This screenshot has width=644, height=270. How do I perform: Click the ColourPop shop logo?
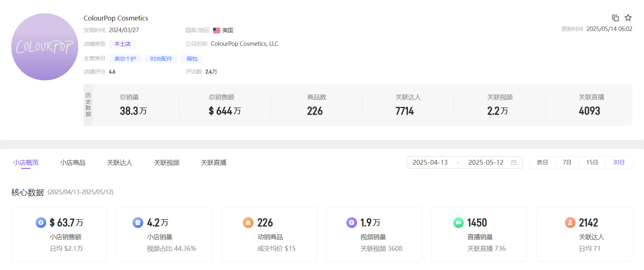click(45, 47)
